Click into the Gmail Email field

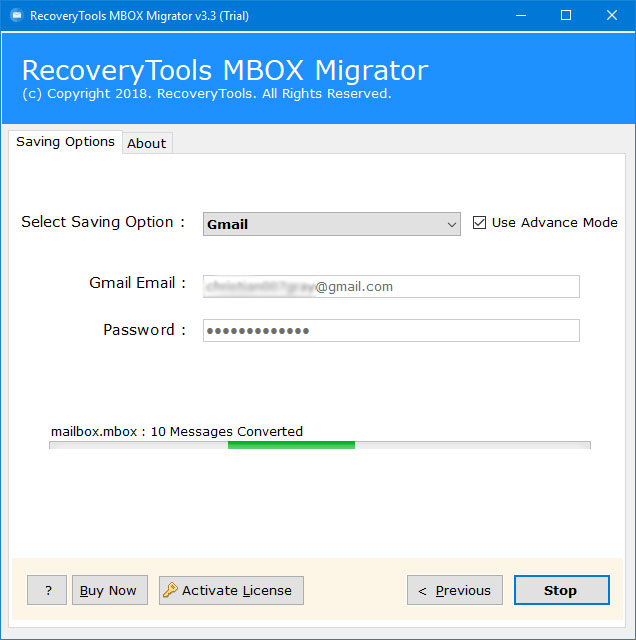pos(391,287)
